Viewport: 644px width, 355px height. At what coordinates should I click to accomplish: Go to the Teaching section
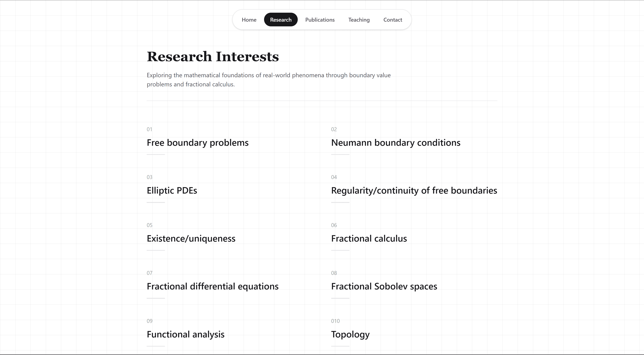tap(359, 20)
